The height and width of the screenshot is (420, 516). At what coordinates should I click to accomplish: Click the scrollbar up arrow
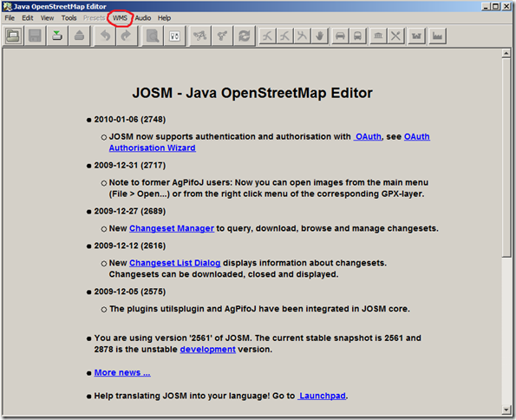506,53
